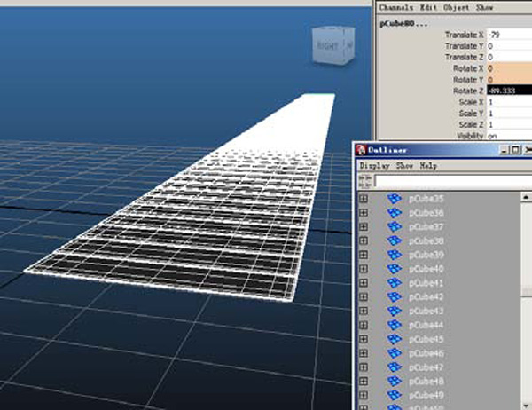Expand the pCube36 node in Outliner
Screen dimensions: 532x410
[364, 213]
